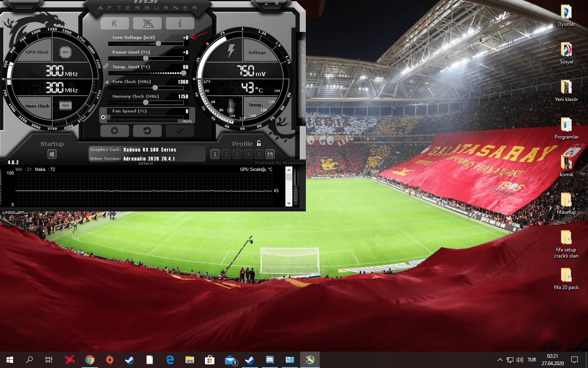Click the Memory Clock value 1750
This screenshot has width=588, height=368.
point(183,96)
